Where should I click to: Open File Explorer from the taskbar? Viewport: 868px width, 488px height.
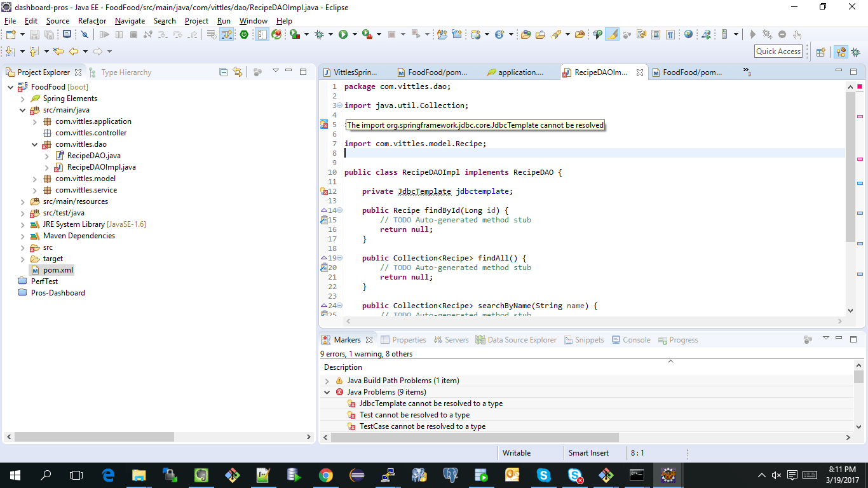[139, 475]
